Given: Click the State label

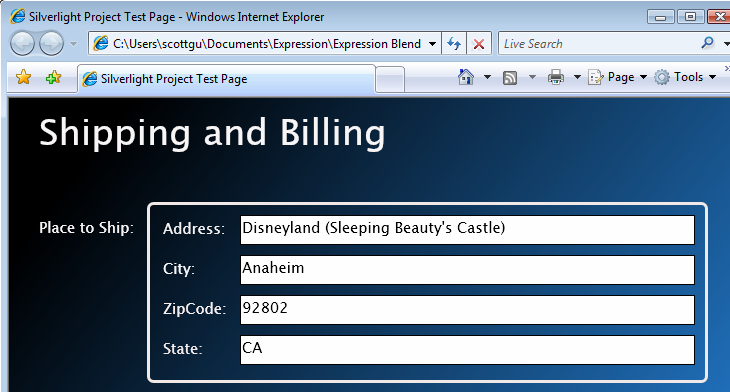Looking at the screenshot, I should pos(182,349).
